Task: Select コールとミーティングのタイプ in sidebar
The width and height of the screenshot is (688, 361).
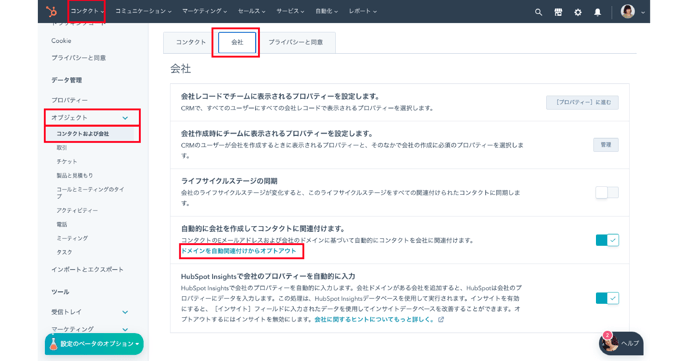Action: (x=90, y=193)
